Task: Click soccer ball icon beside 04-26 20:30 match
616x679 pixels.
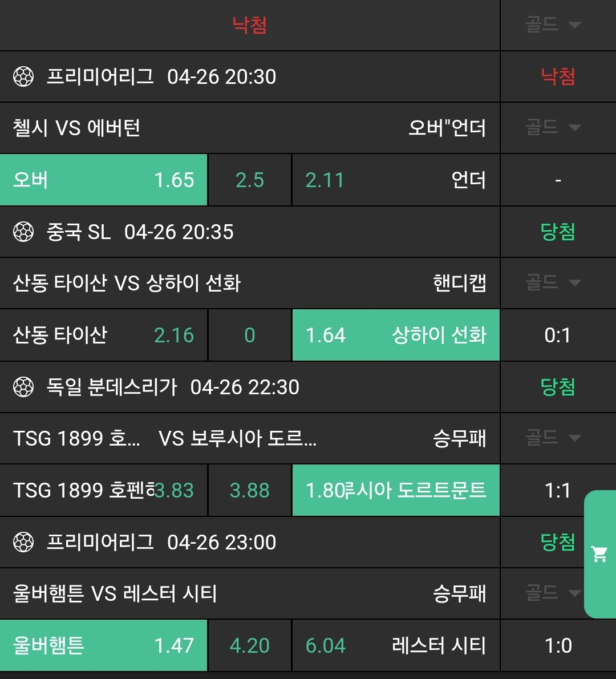Action: pyautogui.click(x=23, y=76)
